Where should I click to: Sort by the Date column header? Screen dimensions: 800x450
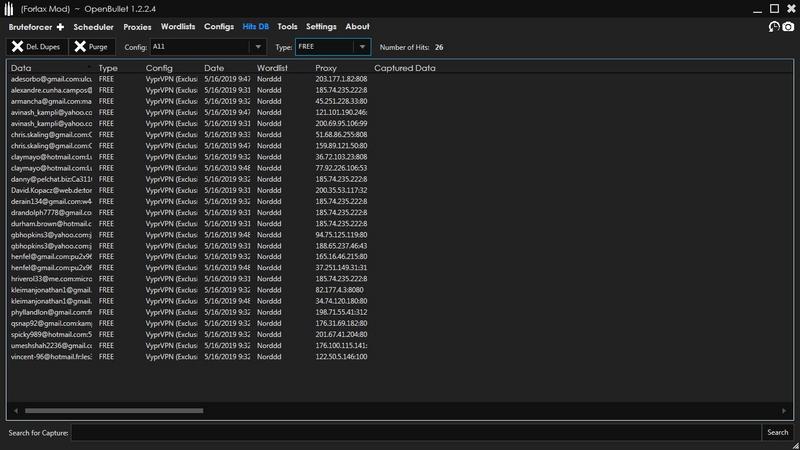point(214,68)
